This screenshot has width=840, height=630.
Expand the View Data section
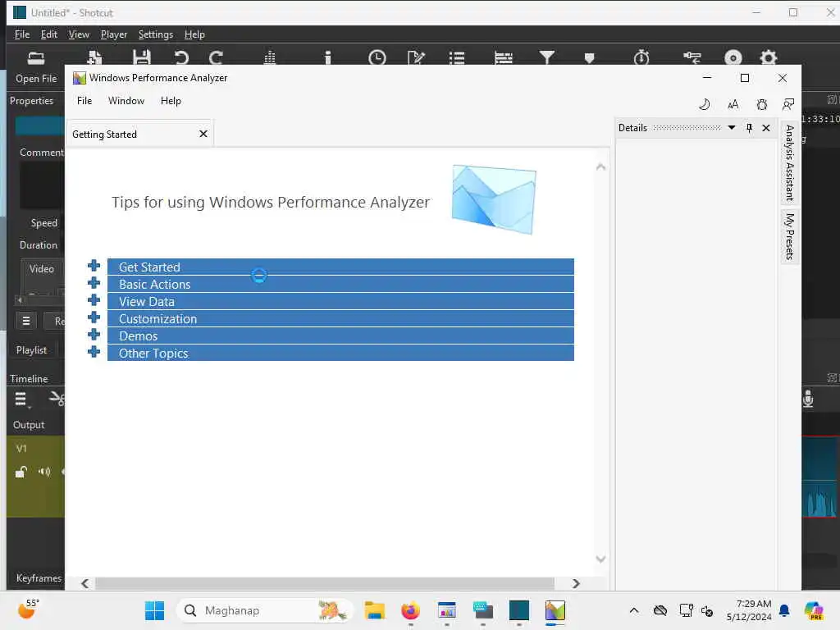(94, 300)
